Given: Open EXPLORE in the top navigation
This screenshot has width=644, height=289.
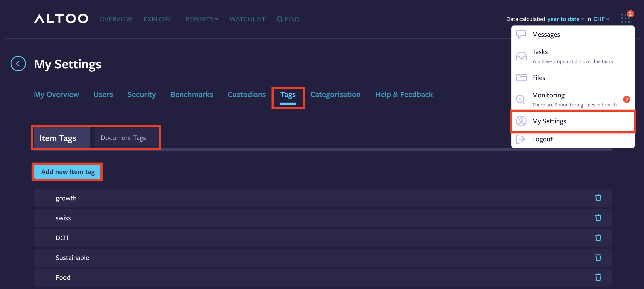Looking at the screenshot, I should [x=157, y=19].
